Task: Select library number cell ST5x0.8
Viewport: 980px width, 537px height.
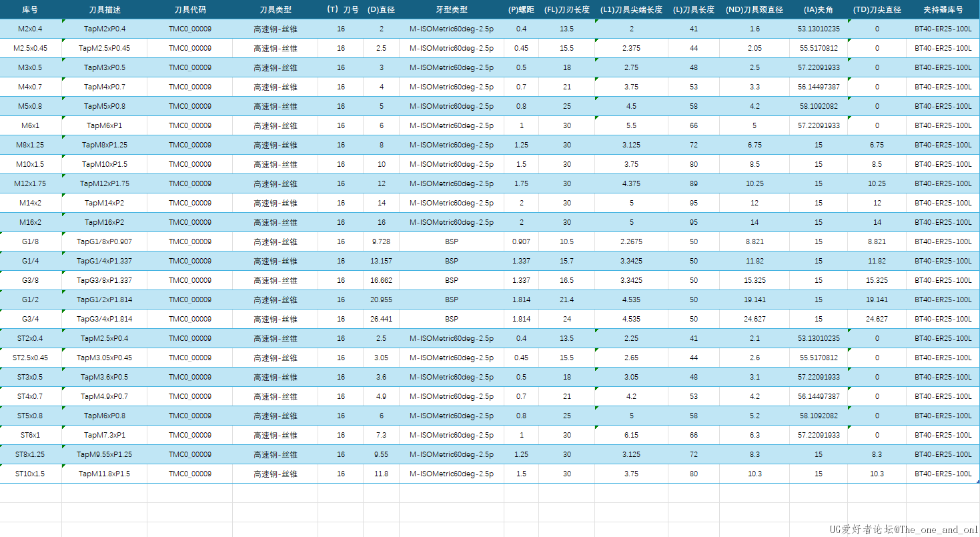Action: coord(31,416)
